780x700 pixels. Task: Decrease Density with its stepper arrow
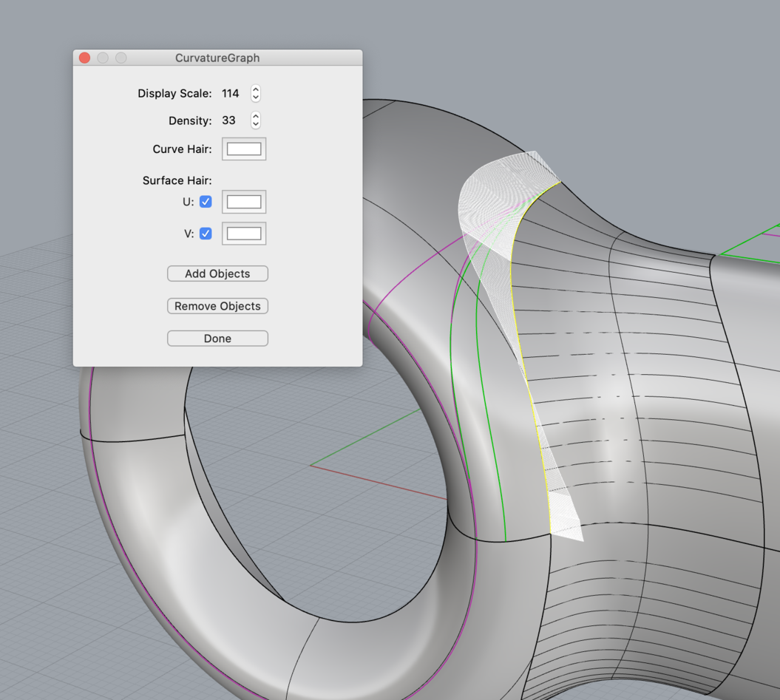click(x=255, y=123)
